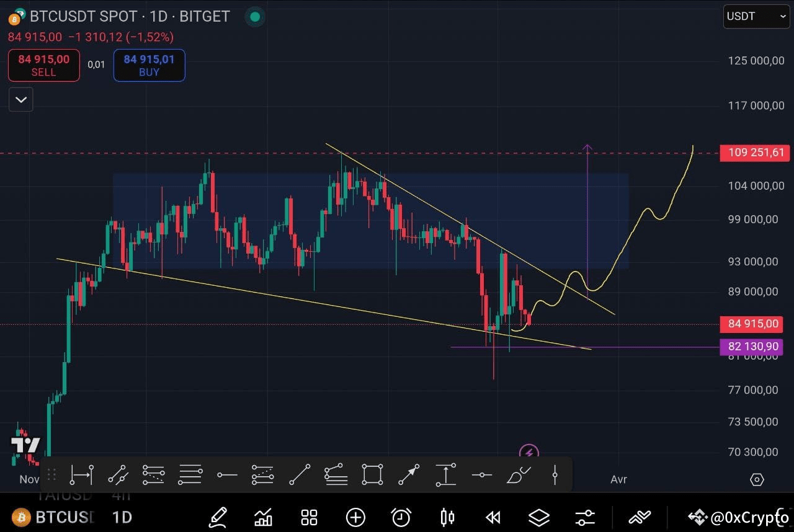Click the blue BUY 84 915,01 button

click(149, 65)
